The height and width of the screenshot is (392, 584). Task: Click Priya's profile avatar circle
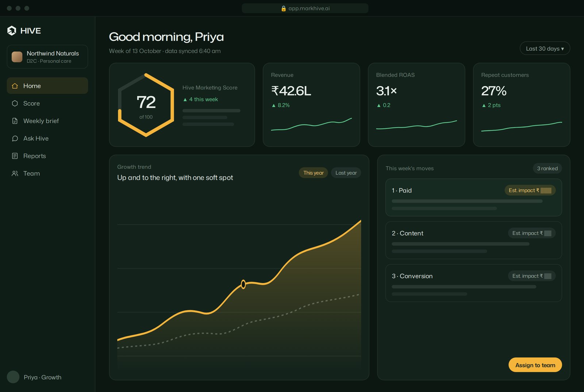point(13,377)
